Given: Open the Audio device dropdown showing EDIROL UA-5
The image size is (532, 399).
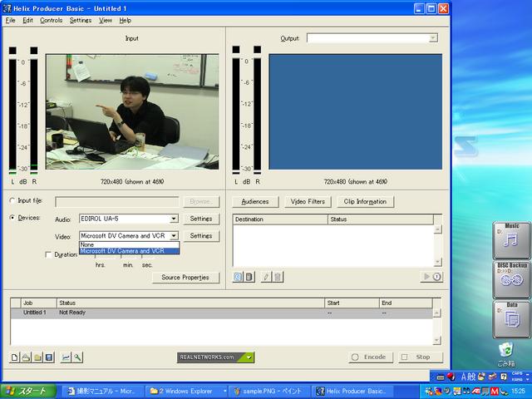Looking at the screenshot, I should click(174, 219).
